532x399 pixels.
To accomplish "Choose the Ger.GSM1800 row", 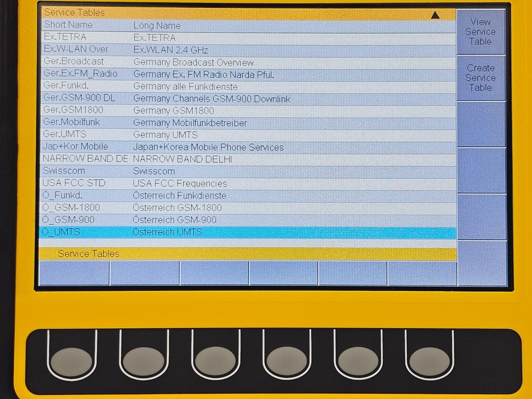I will tap(73, 110).
